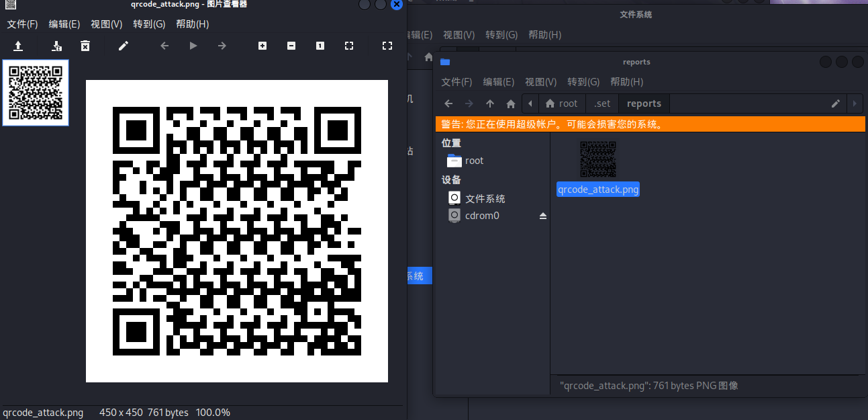Start slideshow with the play icon
The width and height of the screenshot is (868, 420).
point(193,46)
